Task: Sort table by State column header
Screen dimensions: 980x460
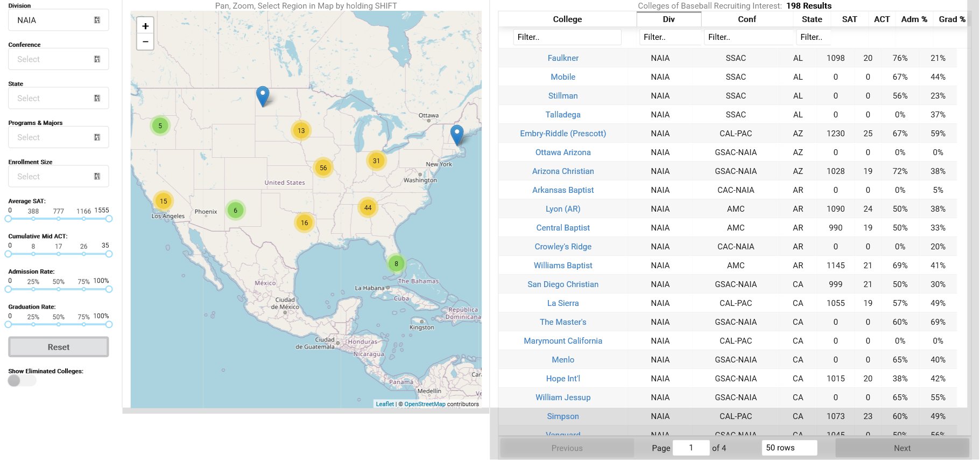Action: tap(812, 19)
